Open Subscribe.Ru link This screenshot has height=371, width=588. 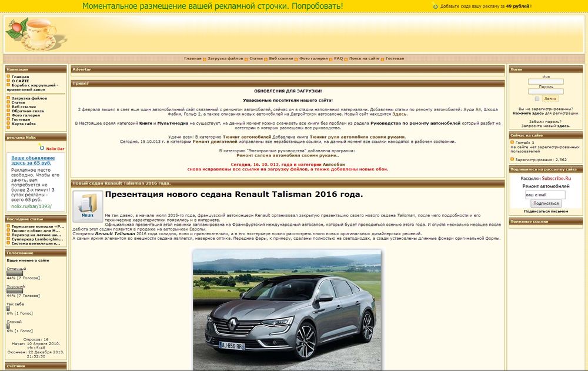coord(556,179)
